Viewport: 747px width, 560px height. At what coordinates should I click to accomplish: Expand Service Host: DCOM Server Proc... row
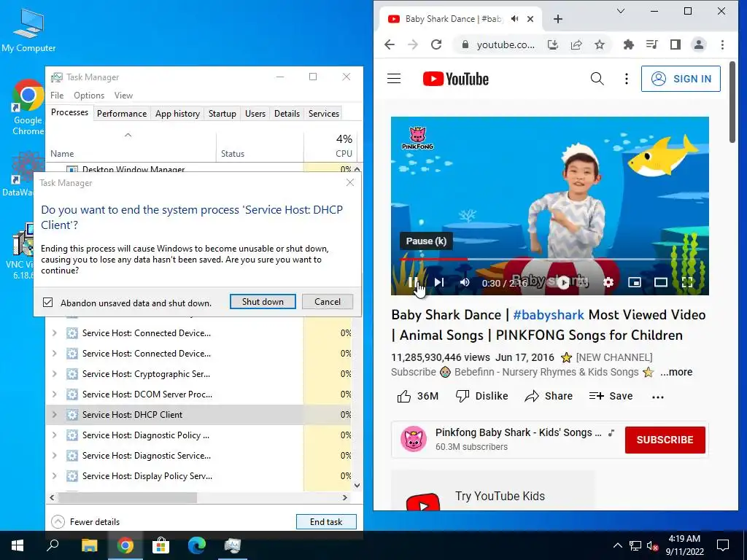(54, 394)
